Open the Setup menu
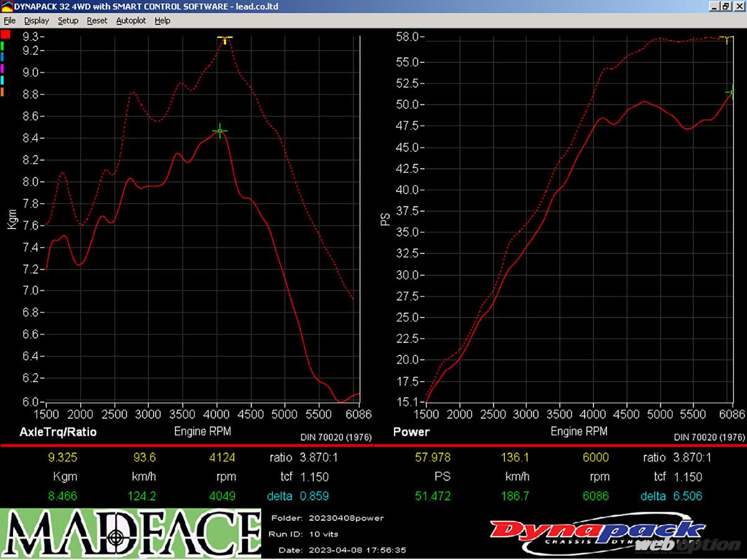This screenshot has width=747, height=560. point(68,21)
